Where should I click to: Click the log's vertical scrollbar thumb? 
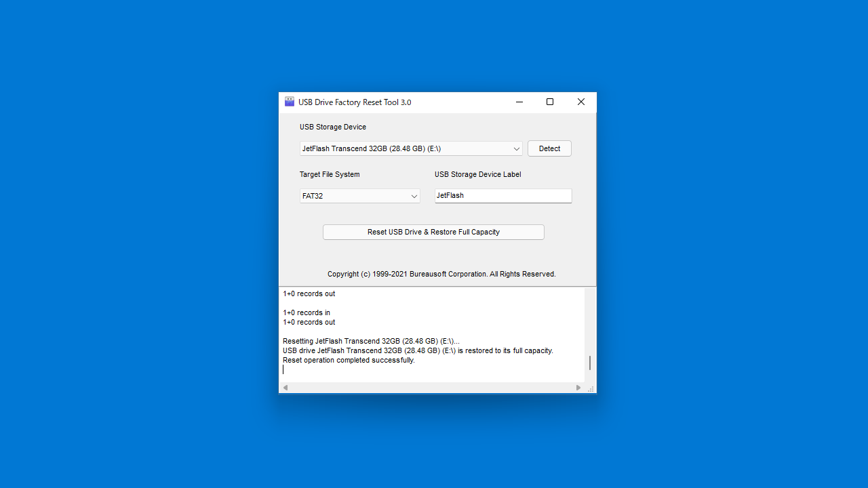point(590,363)
